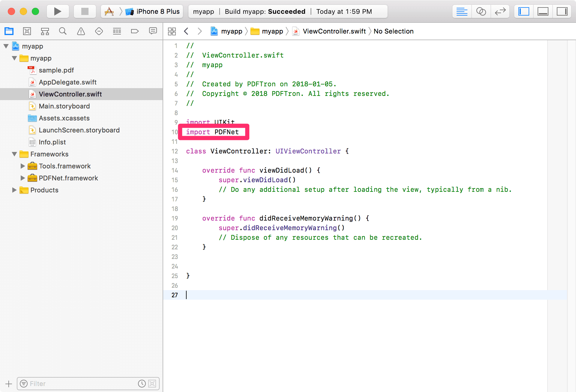576x392 pixels.
Task: Click the Run build play button
Action: click(x=58, y=11)
